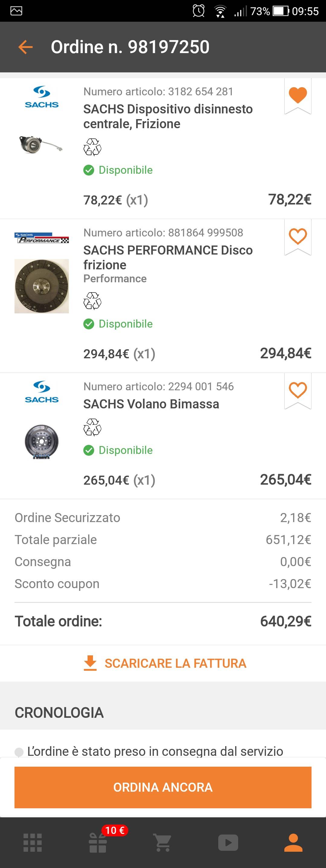
Task: Open the gift bonus tab with 10 € badge
Action: (x=98, y=843)
